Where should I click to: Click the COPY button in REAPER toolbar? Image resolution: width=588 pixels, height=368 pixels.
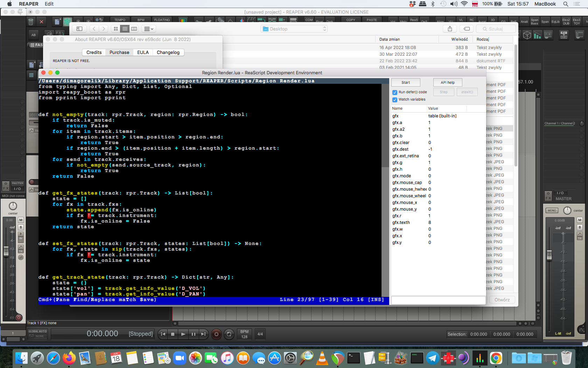[x=351, y=20]
